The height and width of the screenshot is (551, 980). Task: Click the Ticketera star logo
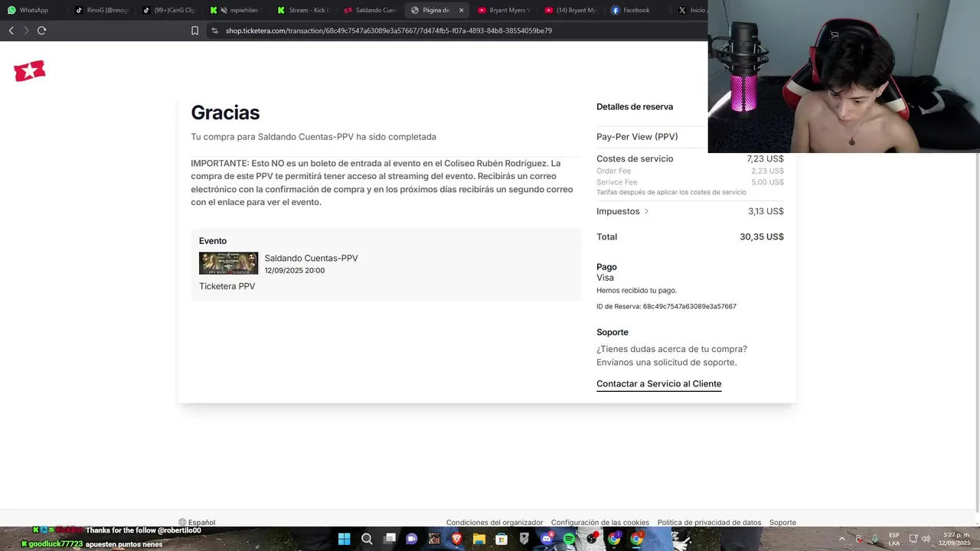tap(30, 70)
